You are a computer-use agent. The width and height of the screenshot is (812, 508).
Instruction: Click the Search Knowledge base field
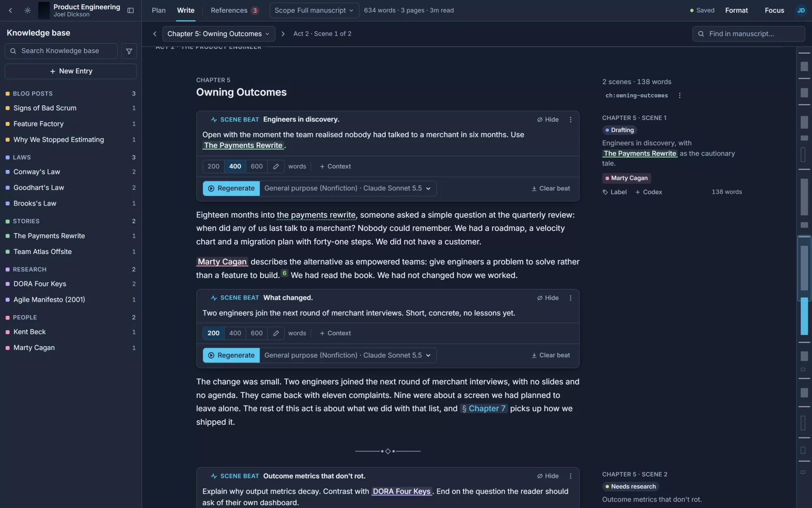tap(61, 51)
